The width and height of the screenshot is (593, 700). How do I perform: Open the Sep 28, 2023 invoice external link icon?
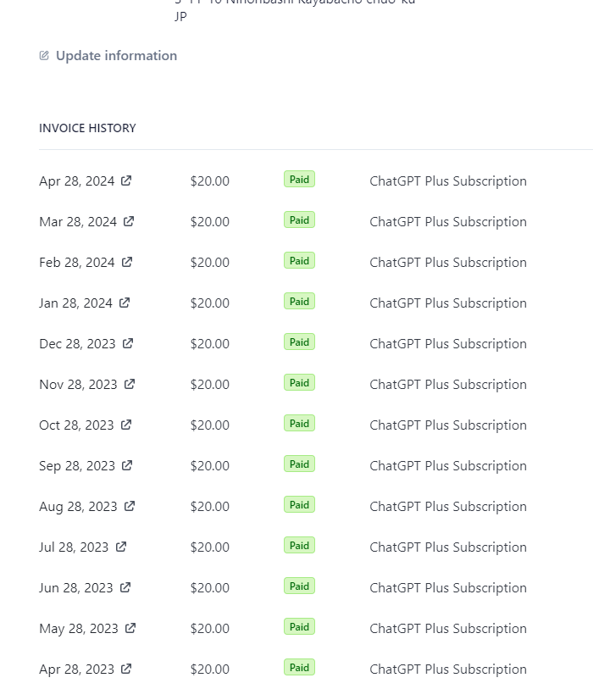coord(127,464)
